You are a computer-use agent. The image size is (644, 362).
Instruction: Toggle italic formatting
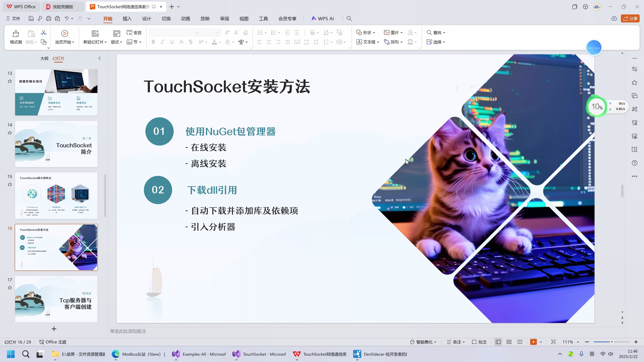coord(163,42)
